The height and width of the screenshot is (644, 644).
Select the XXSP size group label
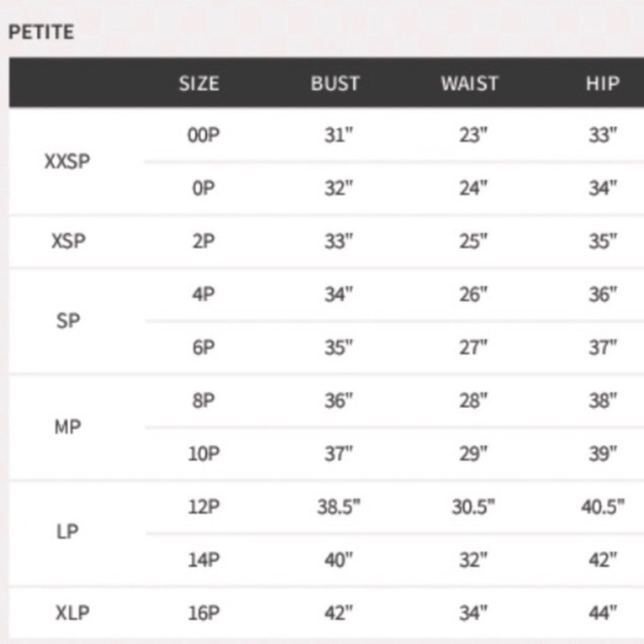[x=68, y=162]
